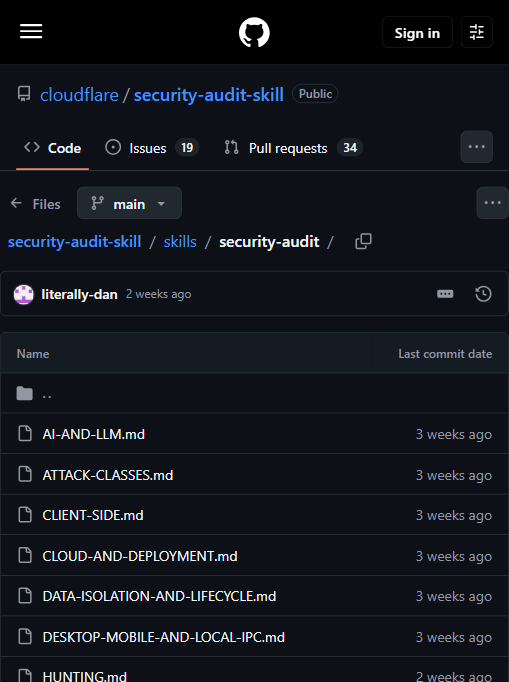Click file icon beside CLOUD-AND-DEPLOYMENT.md
This screenshot has width=509, height=682.
click(x=25, y=555)
